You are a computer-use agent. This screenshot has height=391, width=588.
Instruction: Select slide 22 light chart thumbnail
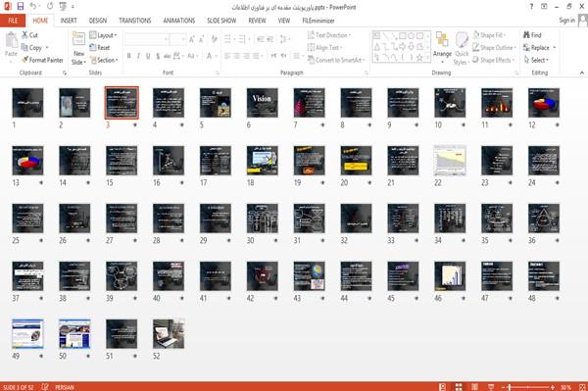(450, 161)
